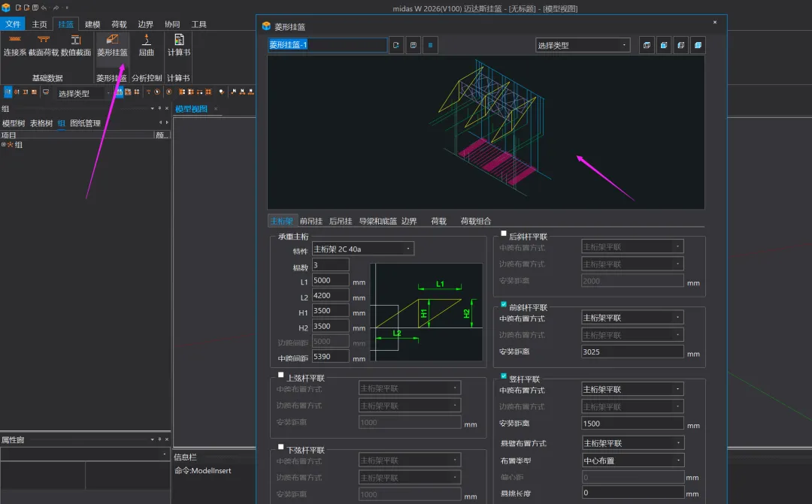Image resolution: width=812 pixels, height=504 pixels.
Task: Click the first wireframe view cube icon in the dialog
Action: click(x=647, y=45)
